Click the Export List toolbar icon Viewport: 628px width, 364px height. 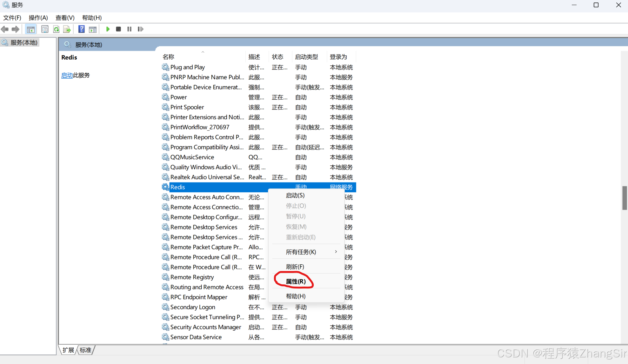pyautogui.click(x=67, y=29)
